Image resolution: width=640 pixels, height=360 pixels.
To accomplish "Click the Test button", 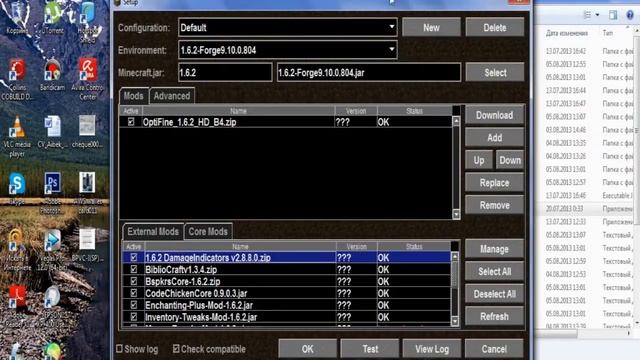I will [x=370, y=349].
